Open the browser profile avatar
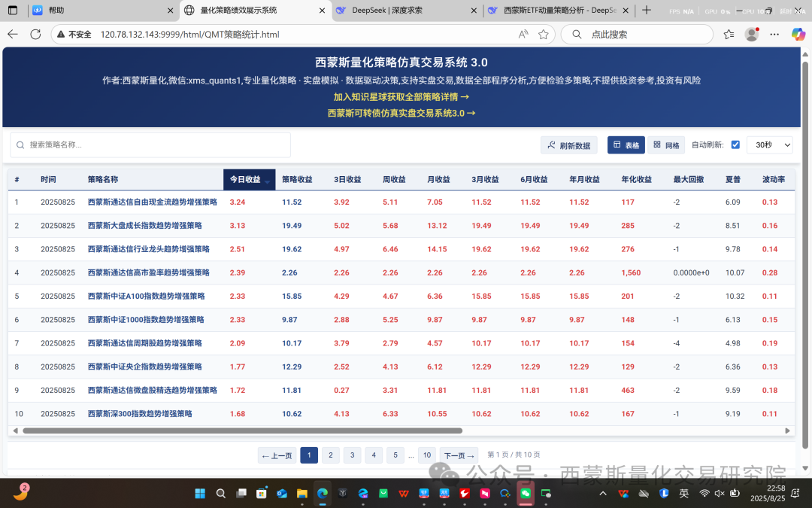Screen dimensions: 812x508 point(751,34)
